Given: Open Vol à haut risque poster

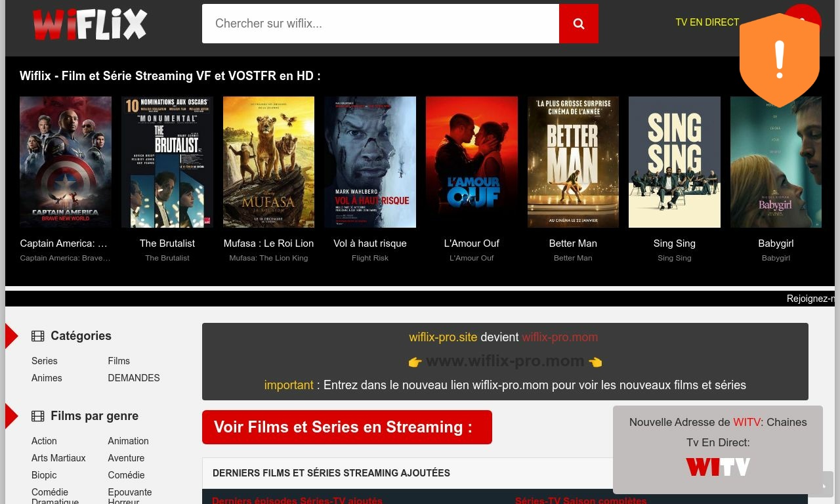Looking at the screenshot, I should pyautogui.click(x=370, y=162).
